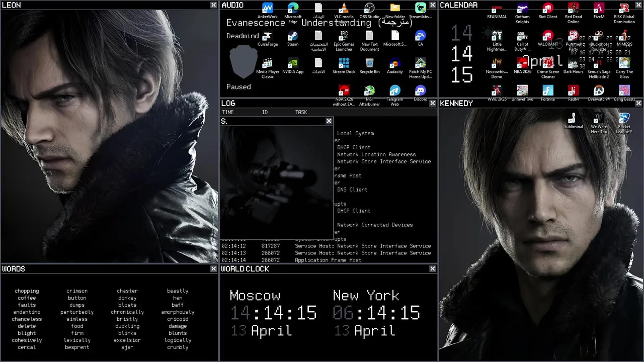Launch the Call of Duty shortcut

point(522,41)
